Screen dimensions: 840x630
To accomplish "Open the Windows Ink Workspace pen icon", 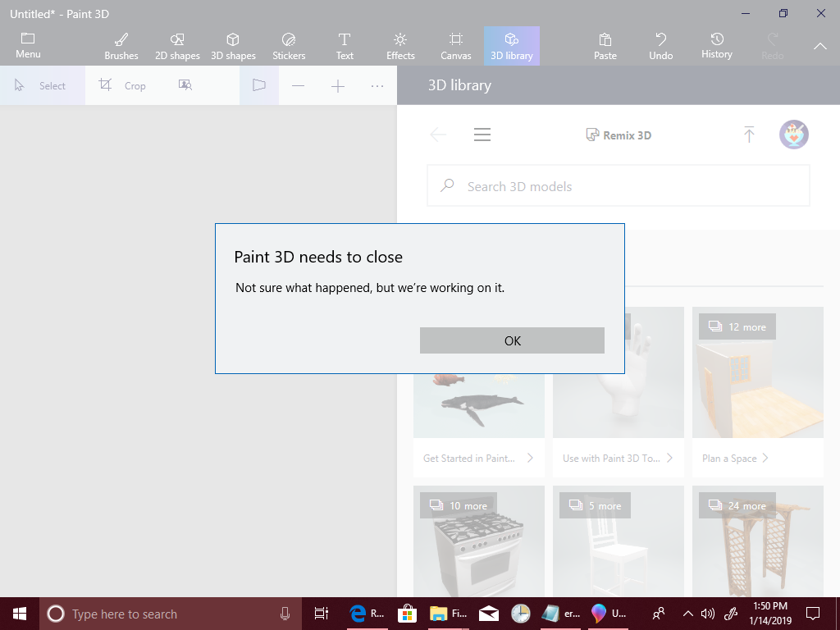I will pos(731,614).
